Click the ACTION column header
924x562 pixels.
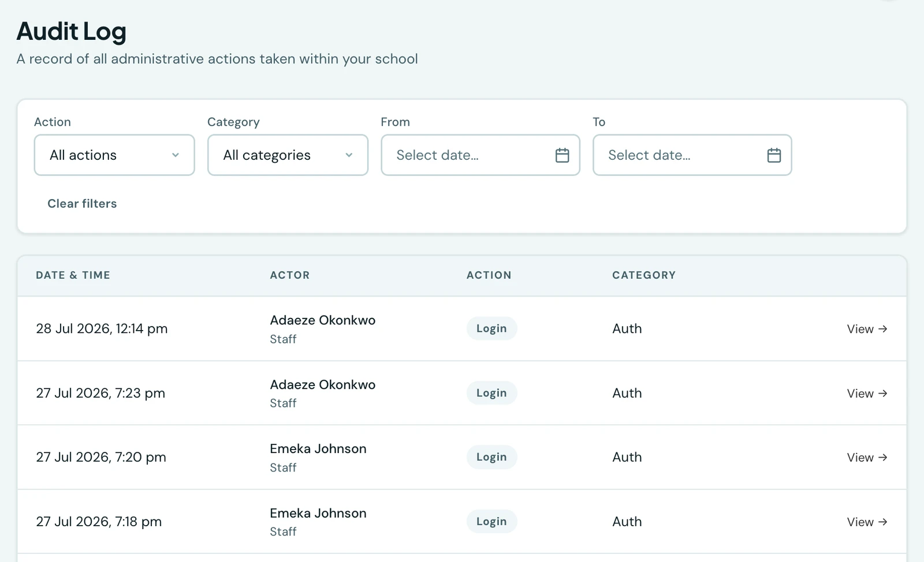pos(489,275)
